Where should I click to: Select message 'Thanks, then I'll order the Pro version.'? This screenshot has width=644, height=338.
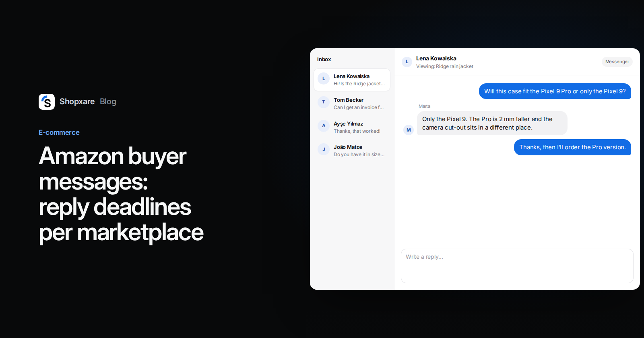[572, 147]
